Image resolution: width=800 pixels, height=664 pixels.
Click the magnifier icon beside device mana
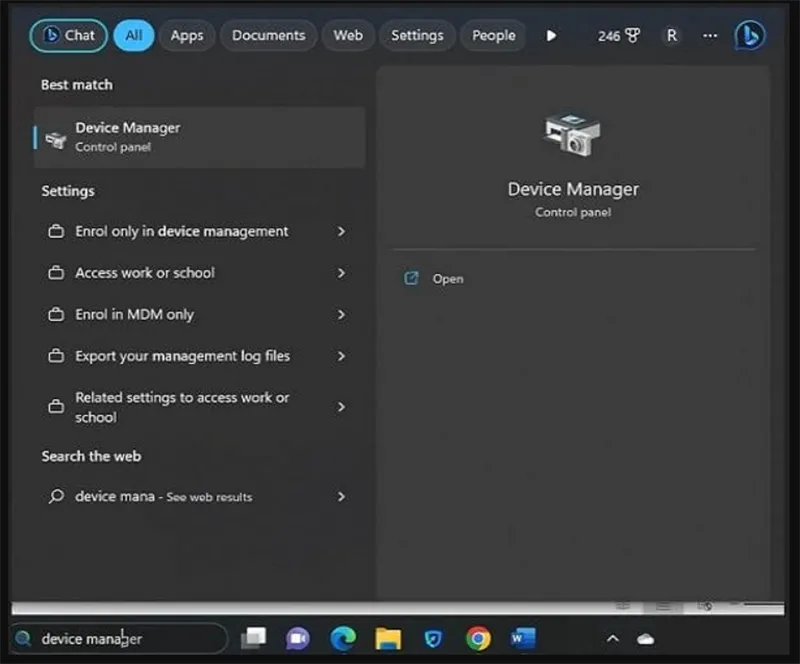[x=56, y=496]
